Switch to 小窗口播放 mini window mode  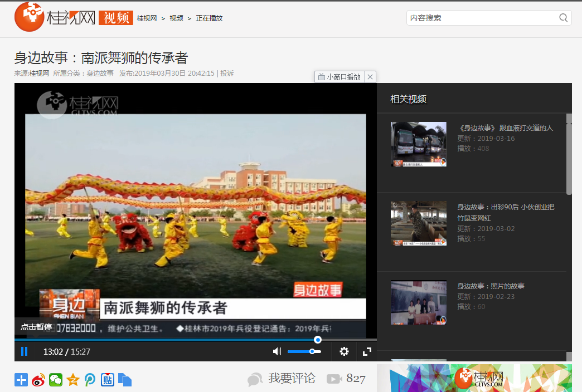[x=339, y=77]
